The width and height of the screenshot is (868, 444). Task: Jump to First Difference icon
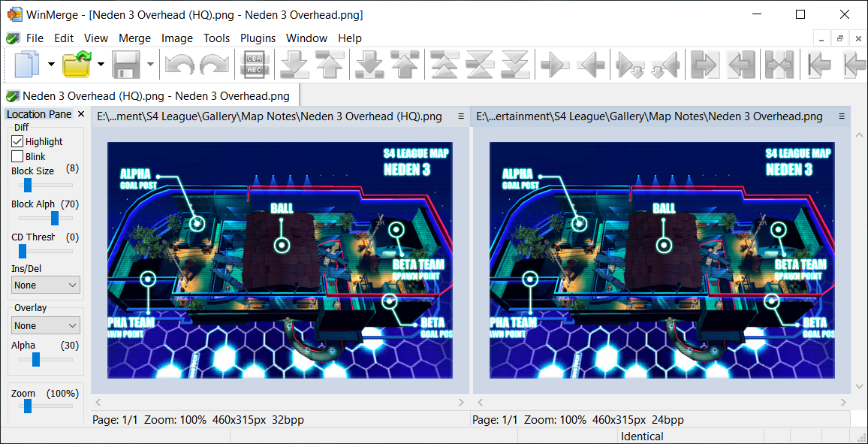pyautogui.click(x=444, y=65)
